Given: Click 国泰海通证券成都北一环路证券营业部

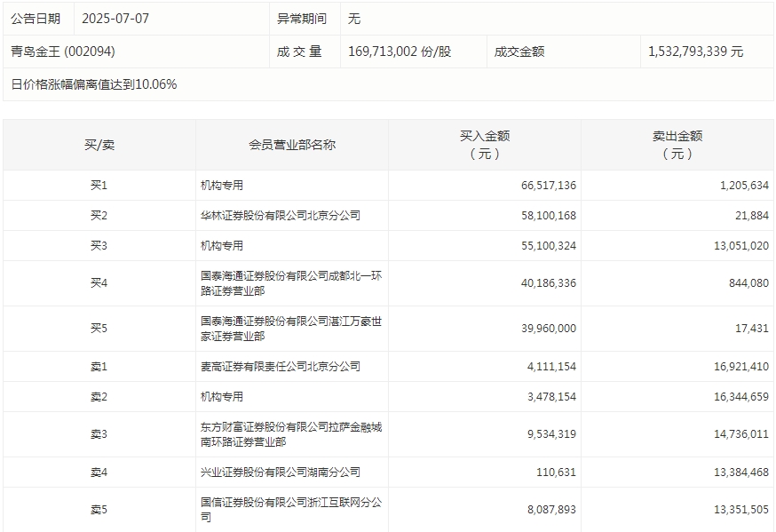Looking at the screenshot, I should (291, 283).
